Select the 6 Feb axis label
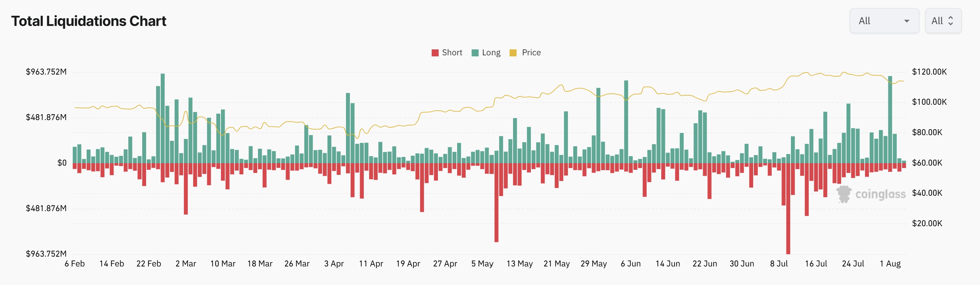This screenshot has width=980, height=285. pyautogui.click(x=75, y=263)
